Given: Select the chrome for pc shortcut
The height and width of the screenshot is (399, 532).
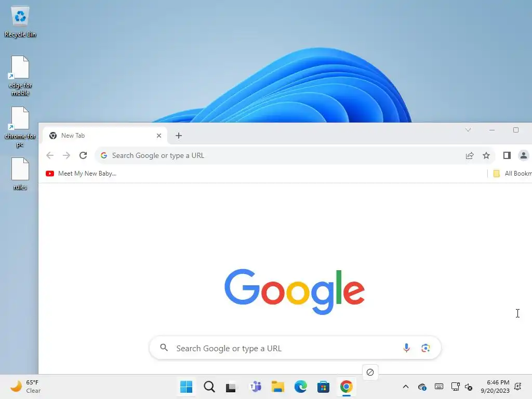Looking at the screenshot, I should point(20,127).
